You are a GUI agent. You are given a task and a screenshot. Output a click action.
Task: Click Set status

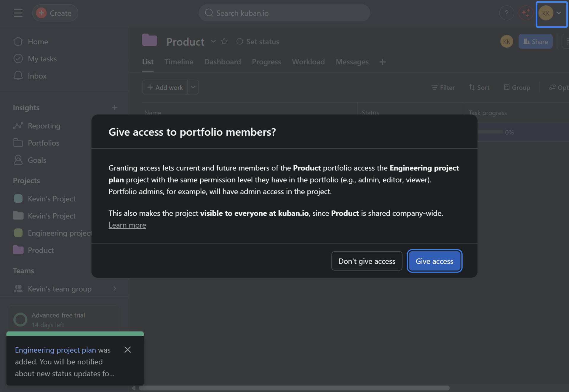(258, 41)
